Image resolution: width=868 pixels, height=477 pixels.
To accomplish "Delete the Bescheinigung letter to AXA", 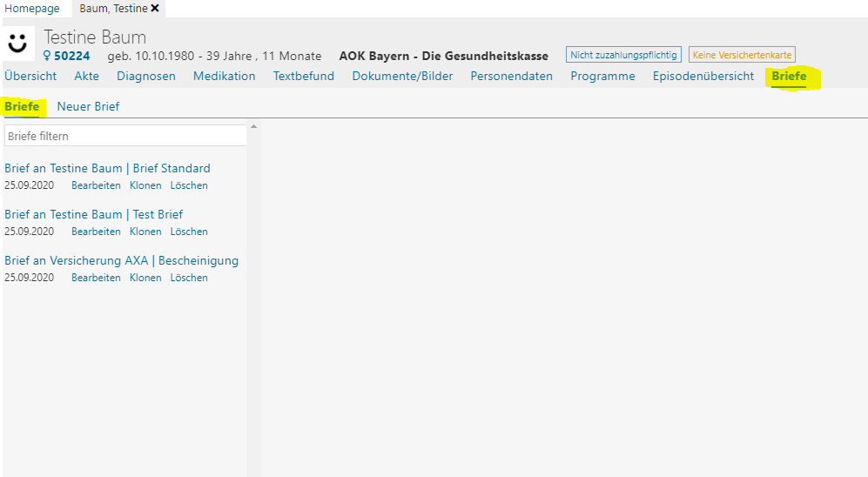I will pos(189,278).
